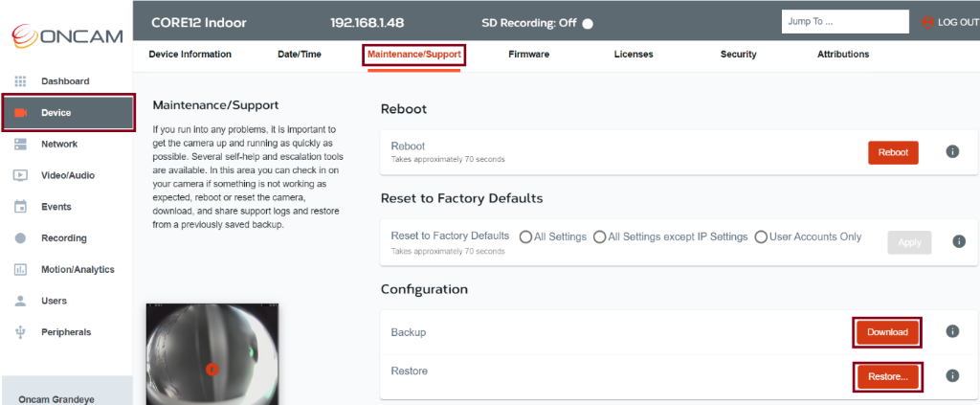
Task: Download the configuration backup
Action: tap(887, 332)
